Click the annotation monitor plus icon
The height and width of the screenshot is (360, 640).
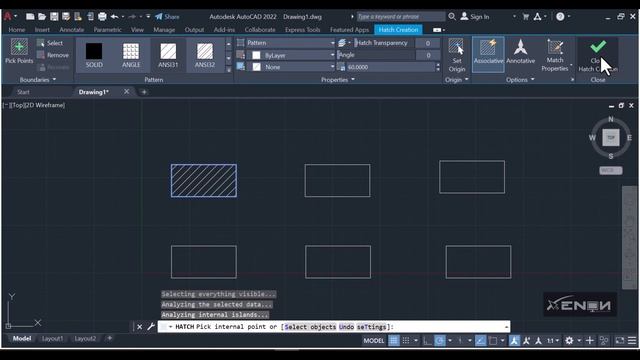(589, 340)
